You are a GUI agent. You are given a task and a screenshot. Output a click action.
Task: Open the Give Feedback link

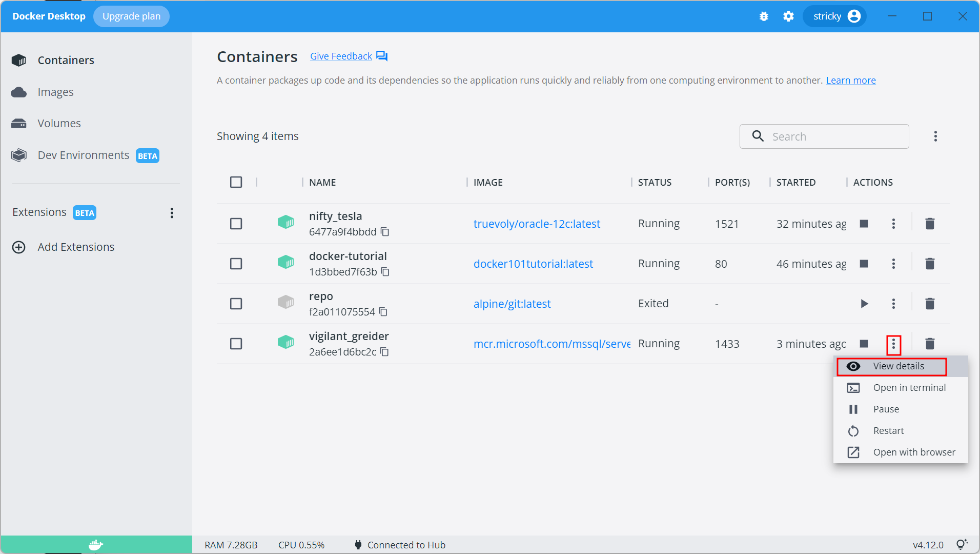click(x=341, y=56)
